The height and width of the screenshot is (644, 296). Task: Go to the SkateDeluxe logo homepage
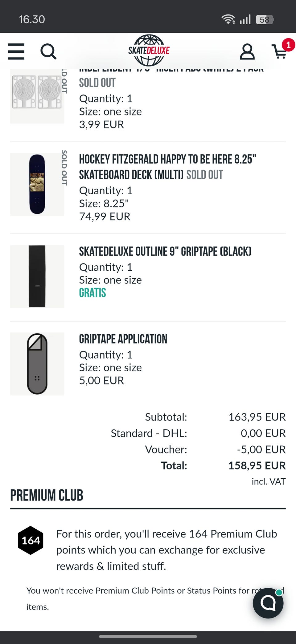pyautogui.click(x=149, y=50)
